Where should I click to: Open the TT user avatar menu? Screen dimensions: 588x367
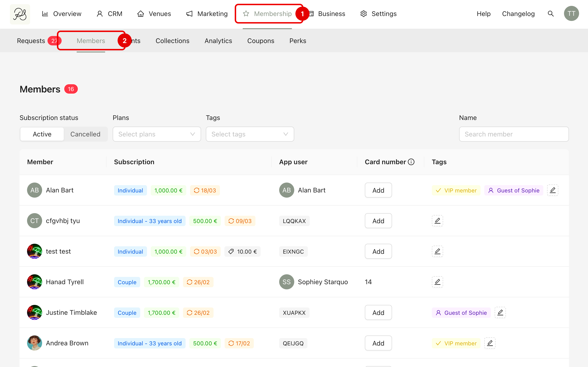tap(571, 14)
